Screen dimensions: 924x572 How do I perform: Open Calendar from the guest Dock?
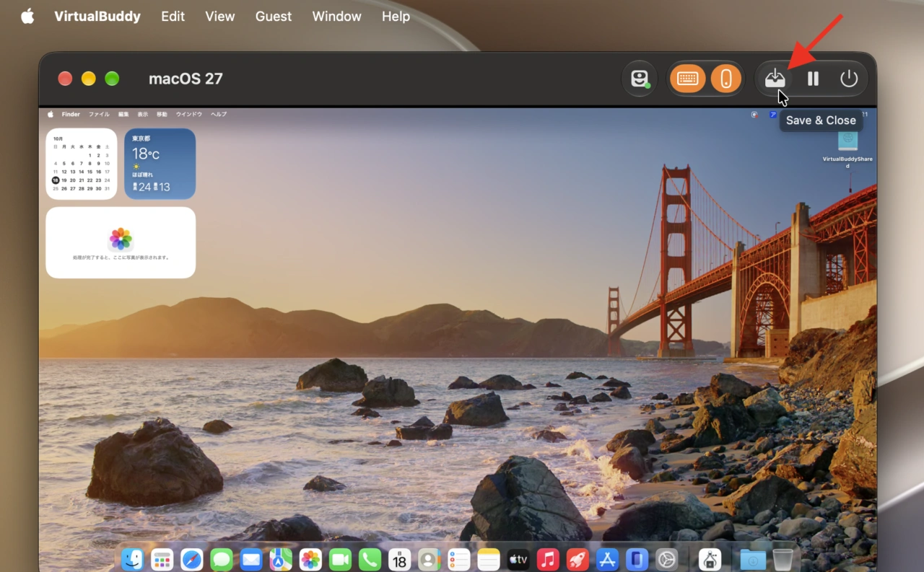click(399, 559)
